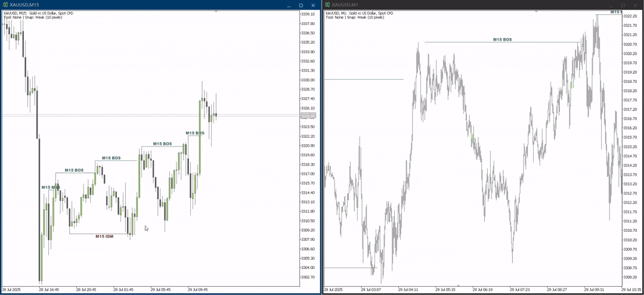Click the 28 Jul 2025 date label
The image size is (644, 295).
(x=11, y=290)
